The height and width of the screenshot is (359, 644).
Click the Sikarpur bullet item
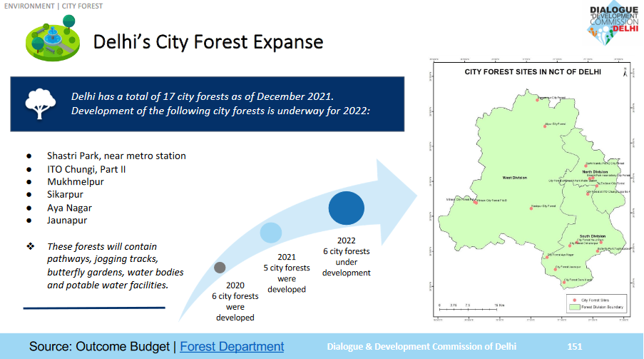tap(65, 195)
